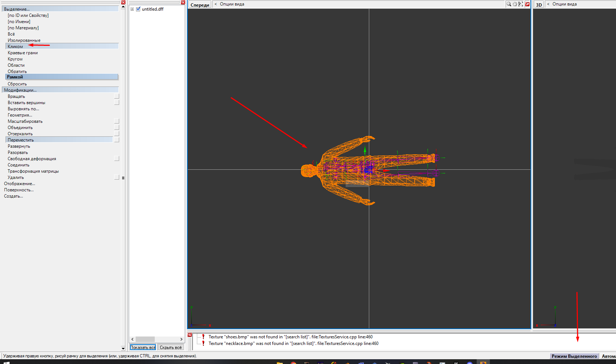
Task: Expand the Отображение section
Action: tap(19, 184)
